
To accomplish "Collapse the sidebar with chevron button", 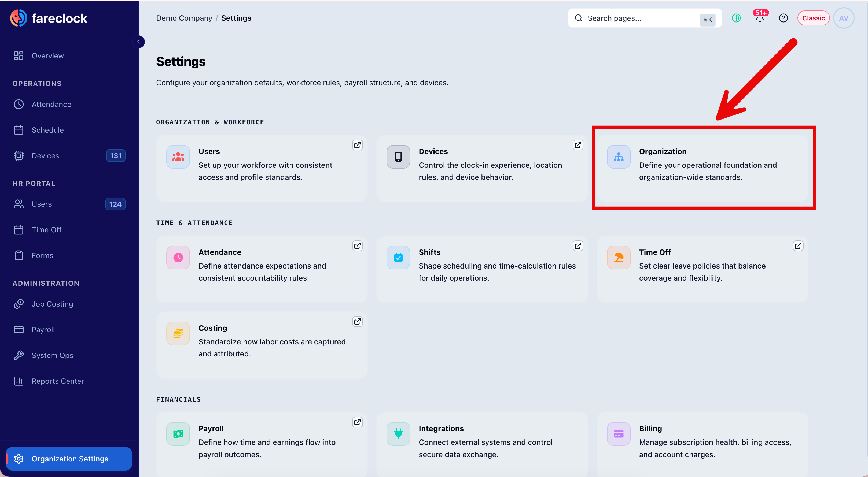I will [138, 42].
